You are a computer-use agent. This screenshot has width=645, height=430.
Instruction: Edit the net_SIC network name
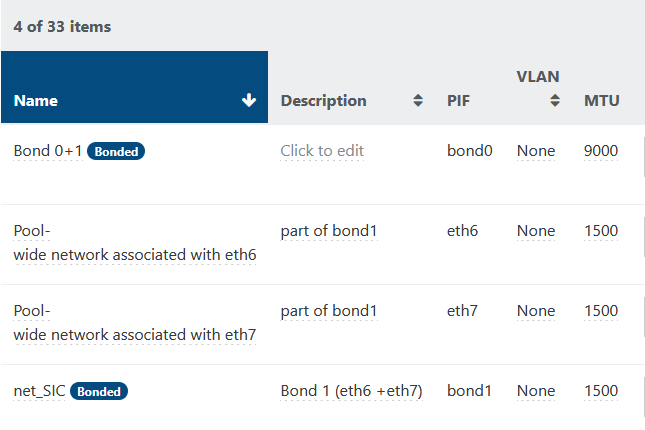point(39,391)
